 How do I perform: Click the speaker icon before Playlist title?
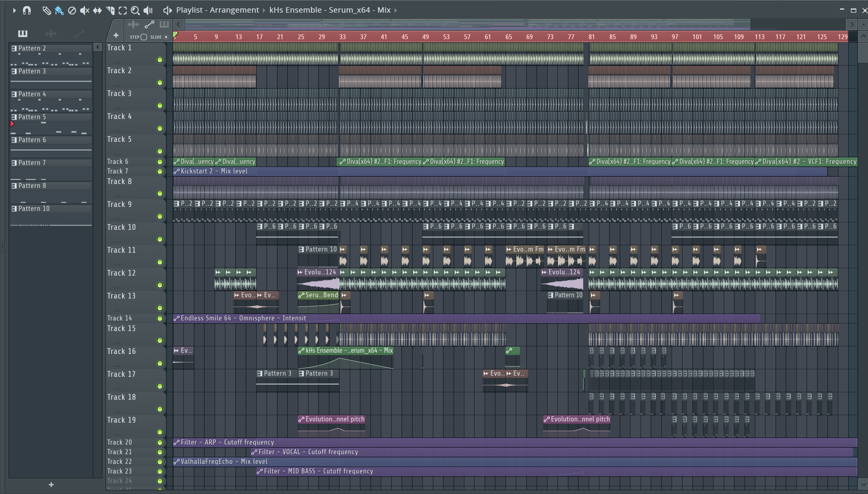click(x=167, y=11)
